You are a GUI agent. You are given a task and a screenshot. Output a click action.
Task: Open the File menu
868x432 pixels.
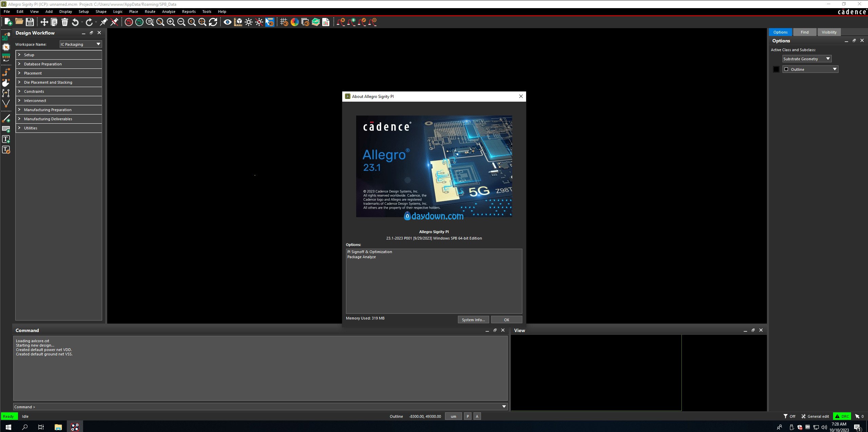[x=7, y=12]
